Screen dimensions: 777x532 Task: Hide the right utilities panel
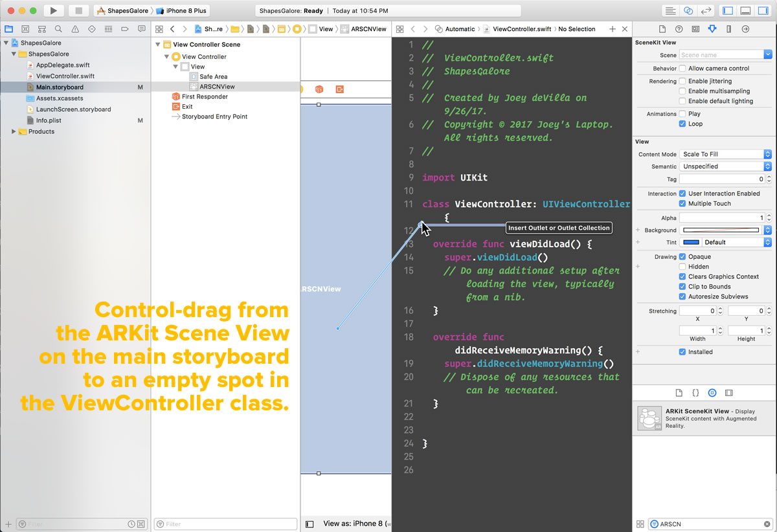pyautogui.click(x=763, y=11)
